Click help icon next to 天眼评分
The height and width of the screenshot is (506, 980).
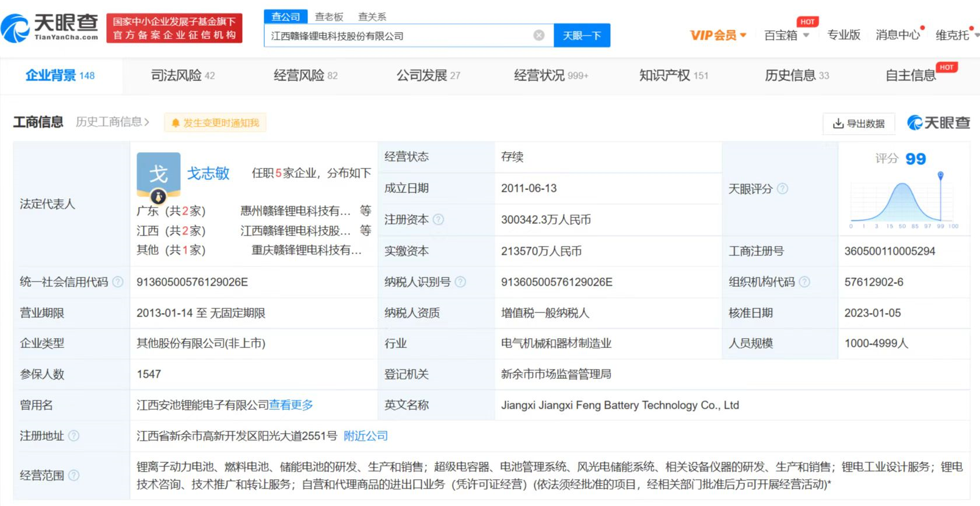coord(783,189)
